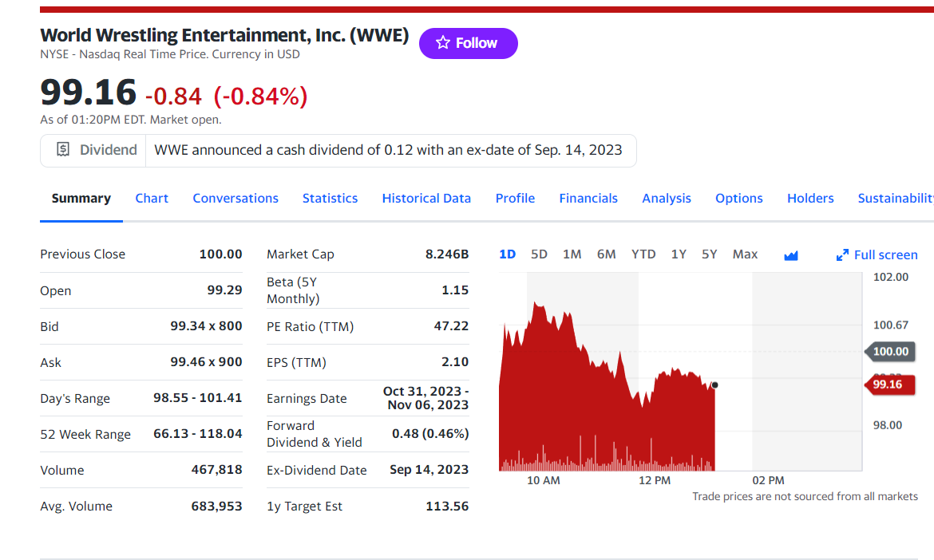
Task: Click the star icon in Follow button
Action: pyautogui.click(x=442, y=43)
